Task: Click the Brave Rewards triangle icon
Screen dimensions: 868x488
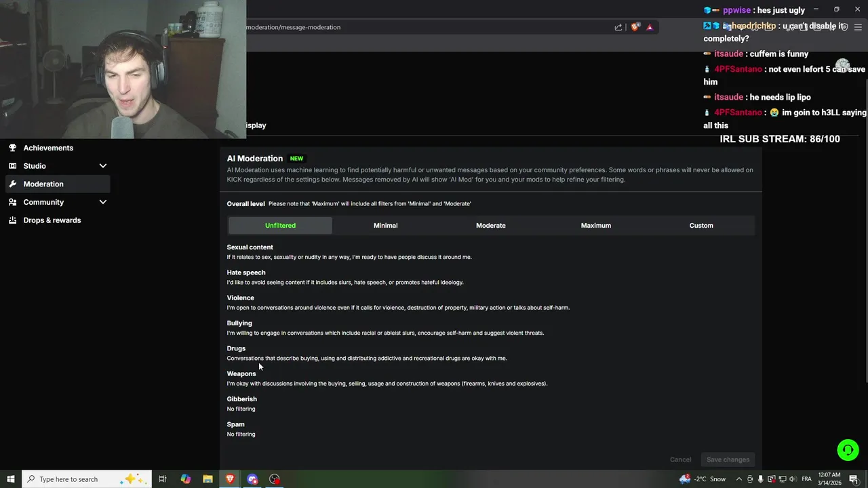Action: coord(650,27)
